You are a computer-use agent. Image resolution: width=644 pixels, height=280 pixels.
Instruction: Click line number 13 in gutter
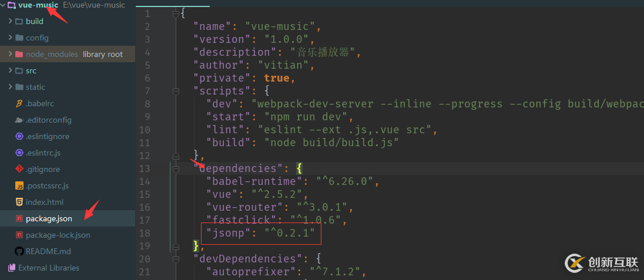[x=145, y=168]
